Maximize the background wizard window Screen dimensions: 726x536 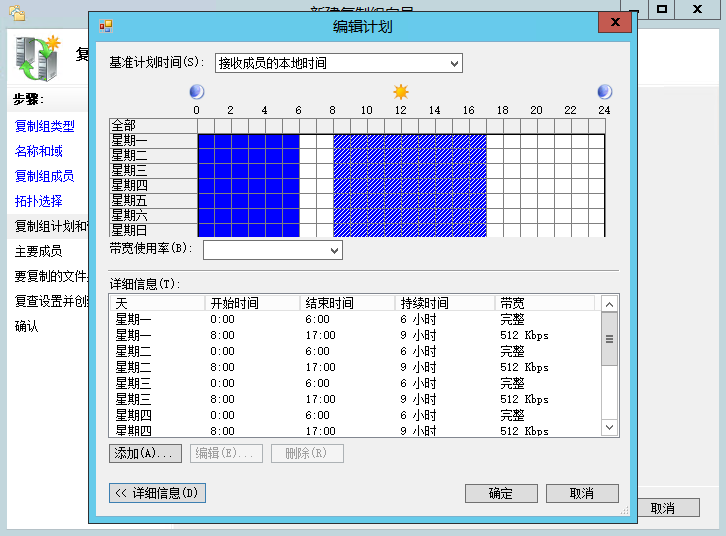(x=662, y=9)
